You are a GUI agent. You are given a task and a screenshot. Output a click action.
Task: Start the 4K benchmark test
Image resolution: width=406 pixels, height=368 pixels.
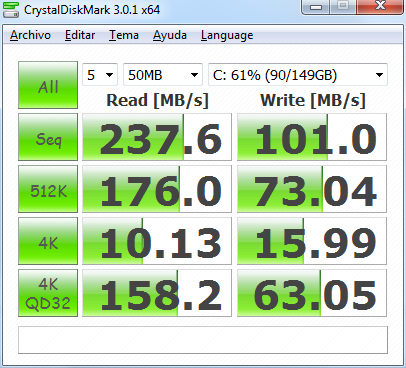(48, 241)
